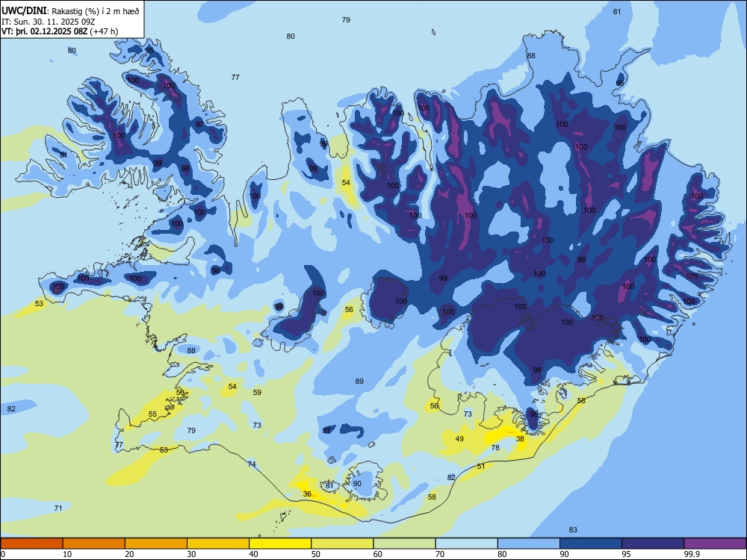Image resolution: width=747 pixels, height=560 pixels.
Task: Click the Westfjords value 91
Action: coord(63,155)
